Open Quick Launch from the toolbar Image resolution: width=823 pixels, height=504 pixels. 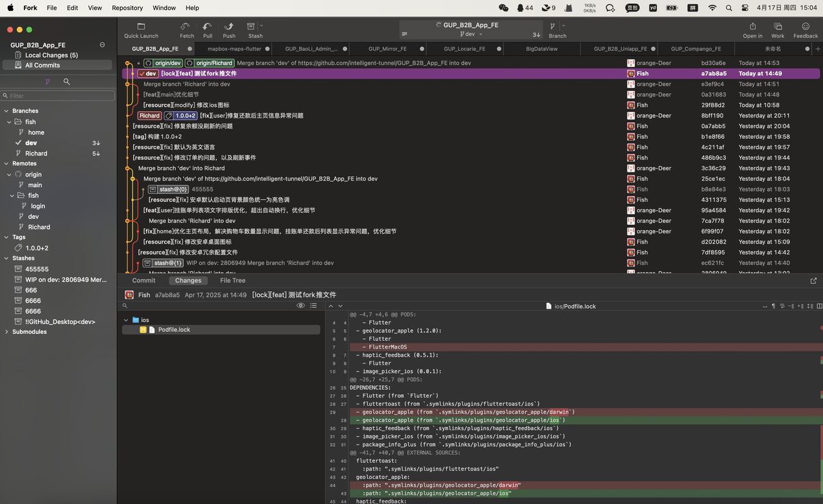(x=141, y=30)
